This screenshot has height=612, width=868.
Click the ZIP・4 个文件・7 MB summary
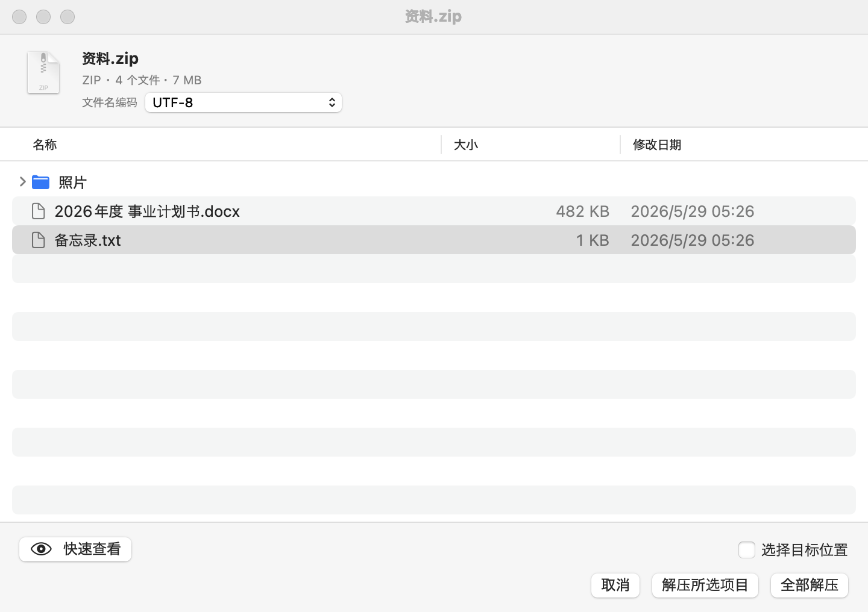click(x=142, y=80)
